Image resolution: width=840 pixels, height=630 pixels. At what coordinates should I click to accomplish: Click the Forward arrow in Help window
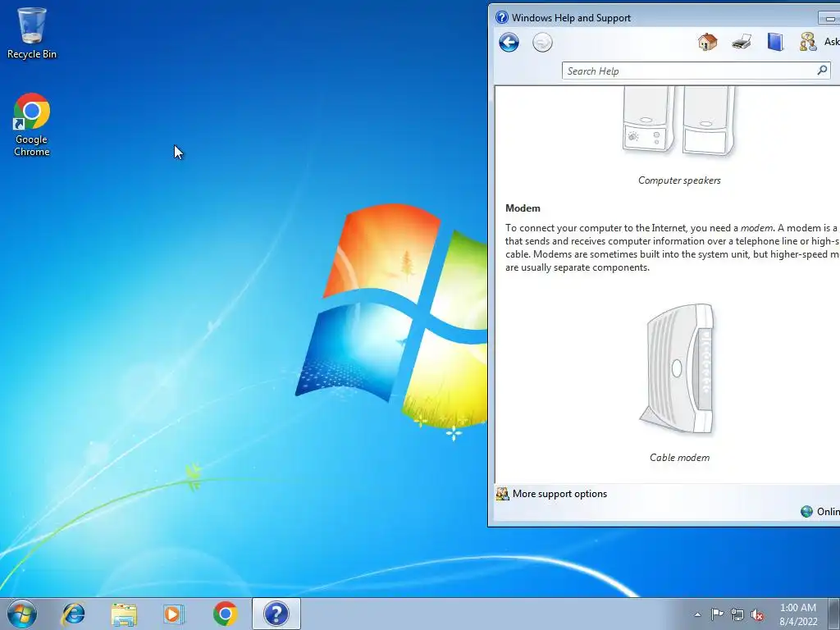click(x=542, y=43)
